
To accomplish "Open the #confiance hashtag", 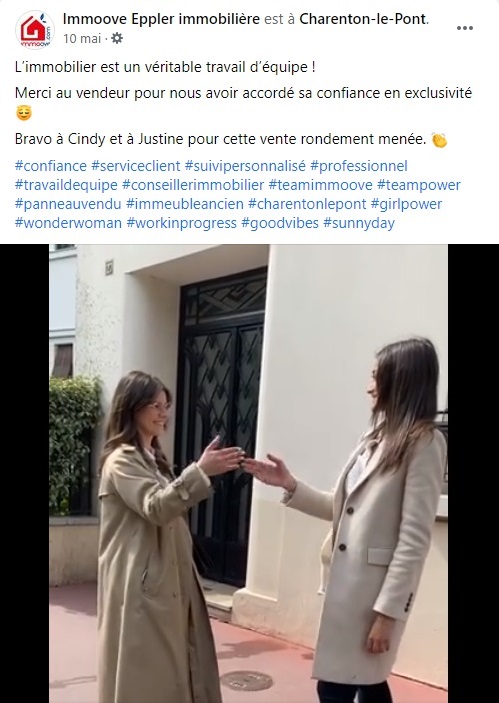I will click(51, 166).
